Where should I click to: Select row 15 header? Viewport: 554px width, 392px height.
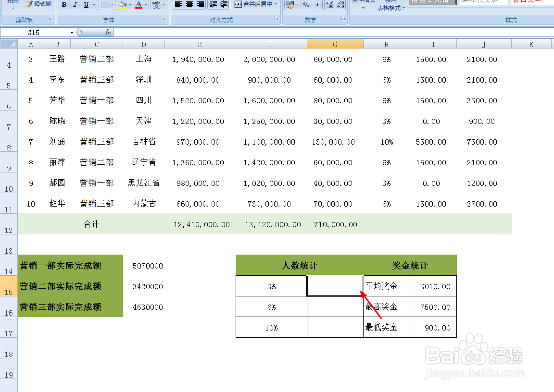click(9, 286)
